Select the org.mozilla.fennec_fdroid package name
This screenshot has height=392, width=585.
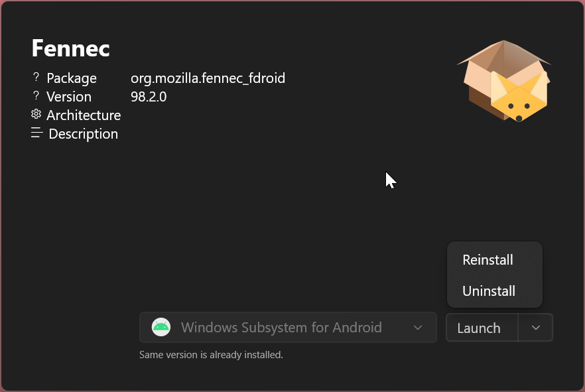(x=208, y=78)
